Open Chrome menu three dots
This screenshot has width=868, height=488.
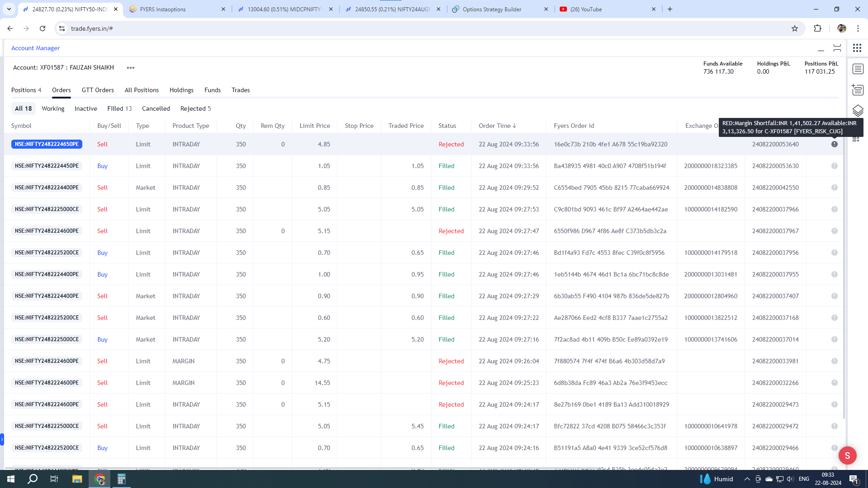click(x=858, y=28)
